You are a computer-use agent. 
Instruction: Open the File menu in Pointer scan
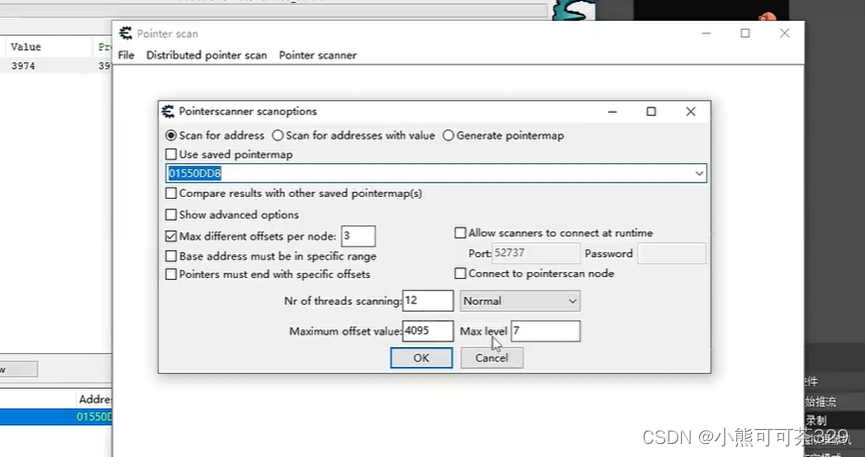click(x=126, y=55)
